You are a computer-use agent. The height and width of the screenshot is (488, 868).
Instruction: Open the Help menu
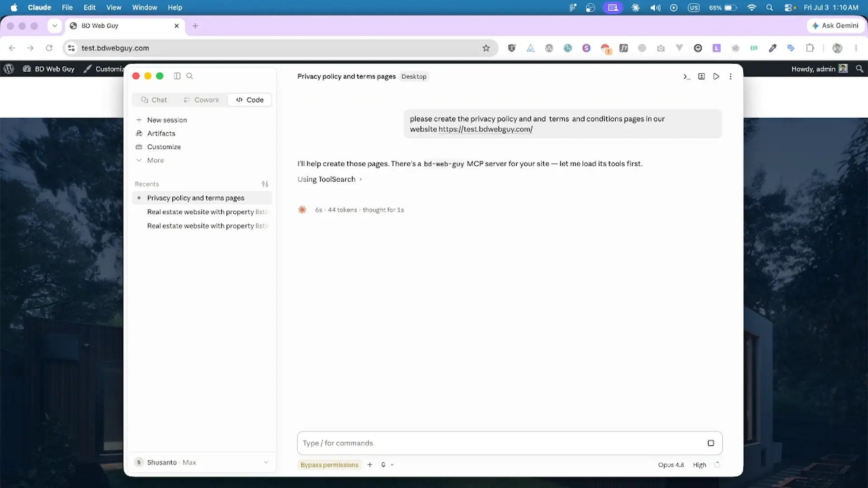(x=175, y=8)
